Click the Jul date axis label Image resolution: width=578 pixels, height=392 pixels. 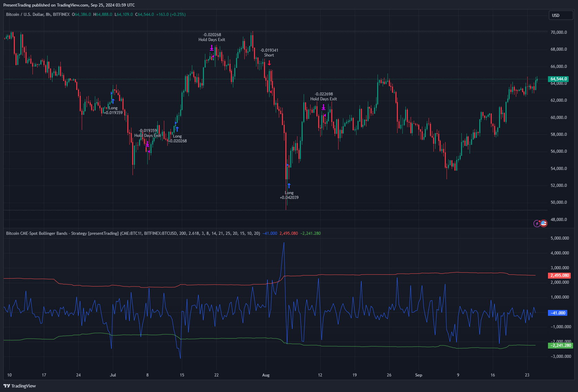113,375
